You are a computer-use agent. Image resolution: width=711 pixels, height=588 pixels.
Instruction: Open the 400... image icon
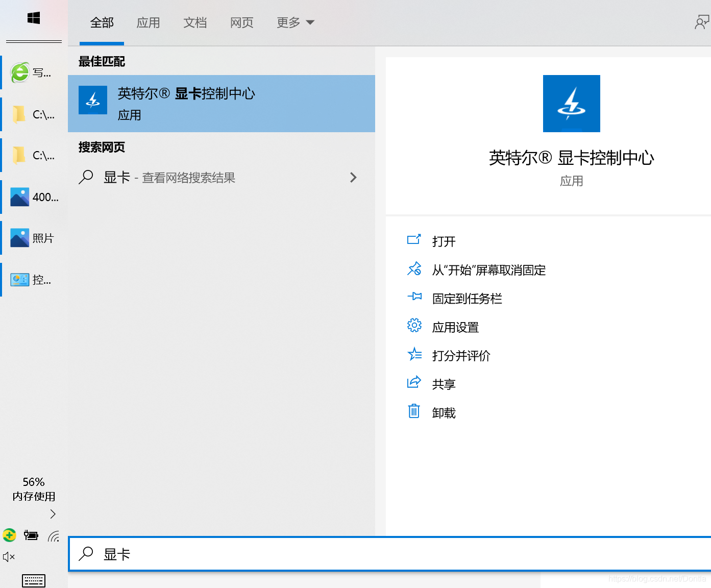(x=20, y=197)
